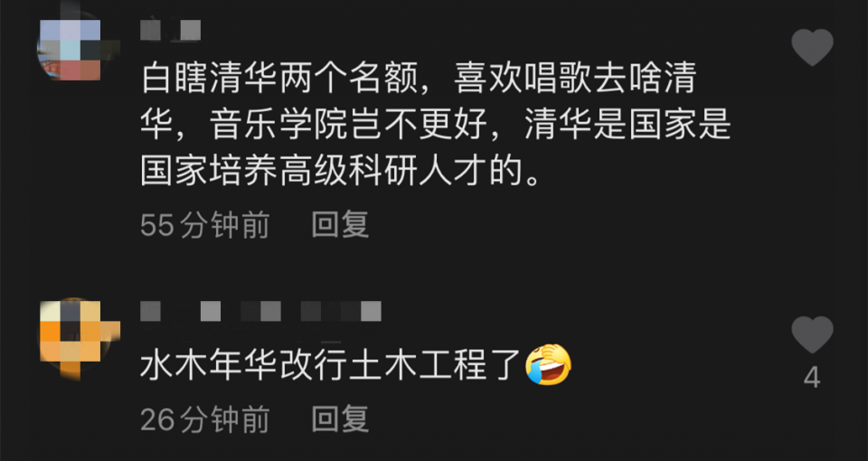This screenshot has height=461, width=868.
Task: Reply to the comment posted 55分钟前
Action: pyautogui.click(x=341, y=225)
